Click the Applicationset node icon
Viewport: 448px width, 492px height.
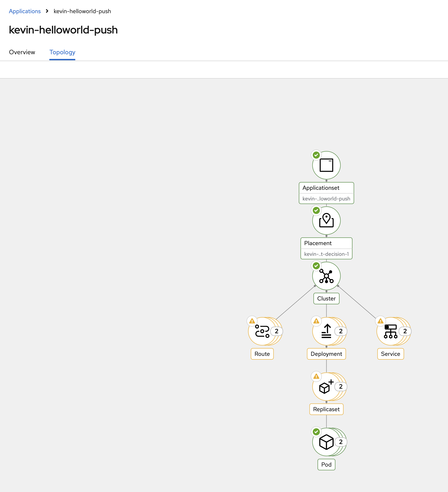pyautogui.click(x=326, y=165)
